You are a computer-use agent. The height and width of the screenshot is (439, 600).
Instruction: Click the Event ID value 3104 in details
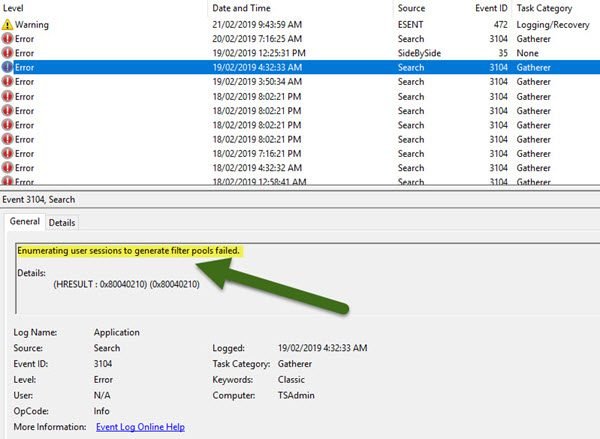[103, 364]
